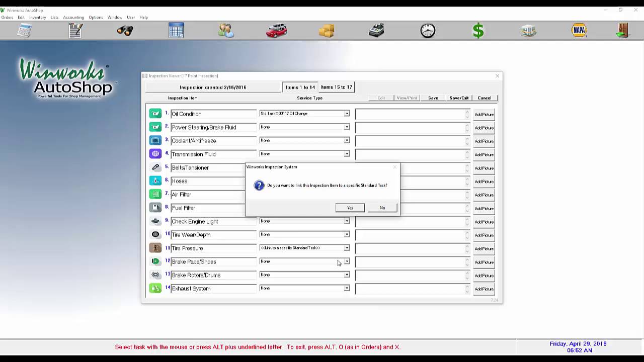The width and height of the screenshot is (644, 362).
Task: Open the Options menu
Action: 96,18
